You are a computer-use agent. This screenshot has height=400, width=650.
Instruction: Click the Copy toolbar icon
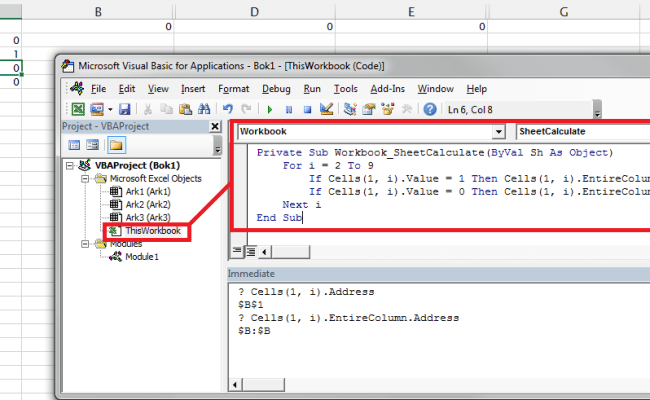[x=167, y=109]
